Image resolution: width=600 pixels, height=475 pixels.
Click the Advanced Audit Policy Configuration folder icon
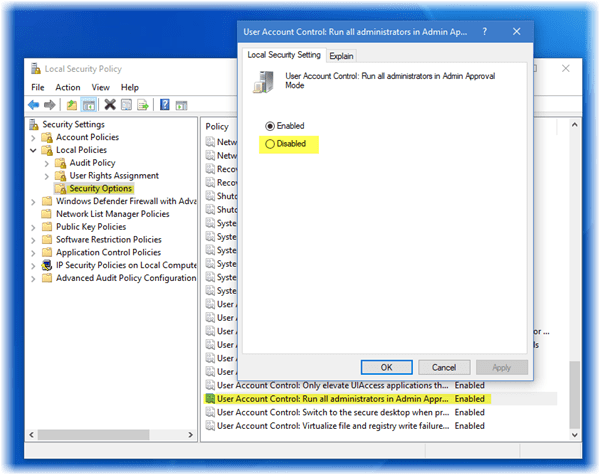click(47, 277)
